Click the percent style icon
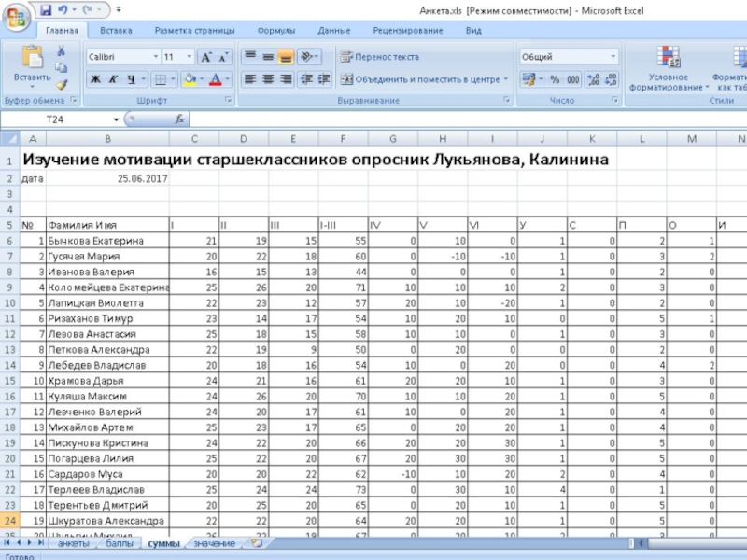 [555, 80]
